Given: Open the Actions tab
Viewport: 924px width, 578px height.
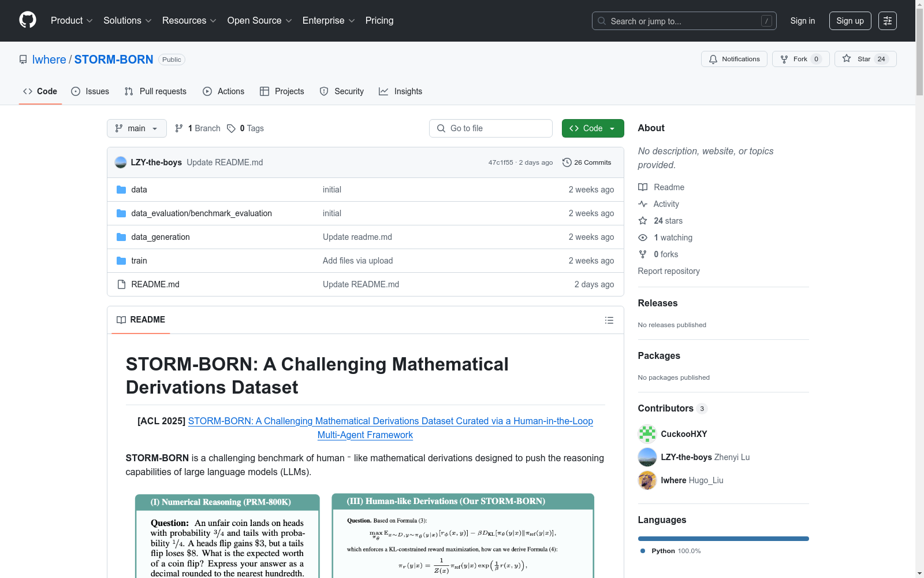Looking at the screenshot, I should pos(224,91).
